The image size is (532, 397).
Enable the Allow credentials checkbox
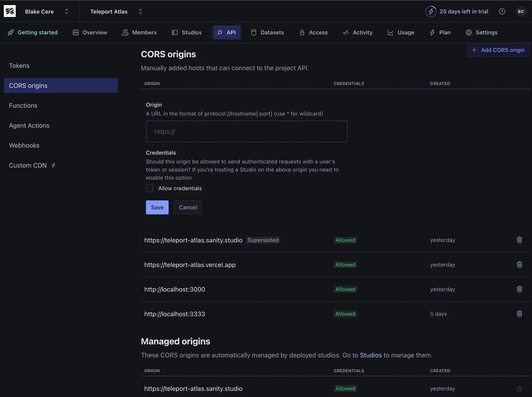tap(150, 188)
